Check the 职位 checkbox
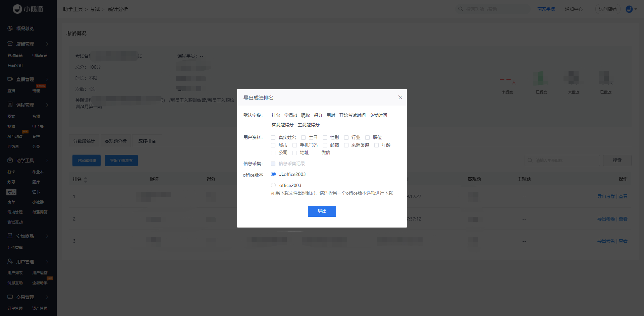The image size is (644, 316). pos(368,138)
